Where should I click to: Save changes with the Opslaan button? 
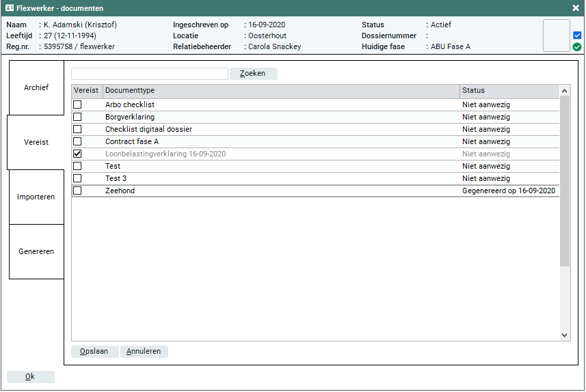click(94, 352)
